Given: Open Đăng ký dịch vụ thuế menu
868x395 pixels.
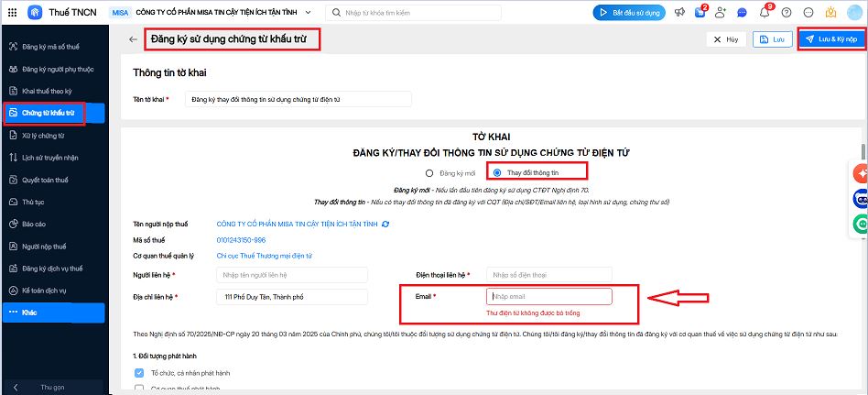Looking at the screenshot, I should (53, 269).
